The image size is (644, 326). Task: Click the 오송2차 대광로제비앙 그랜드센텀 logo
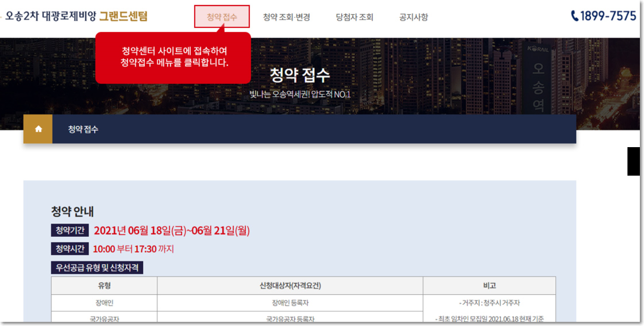point(76,17)
